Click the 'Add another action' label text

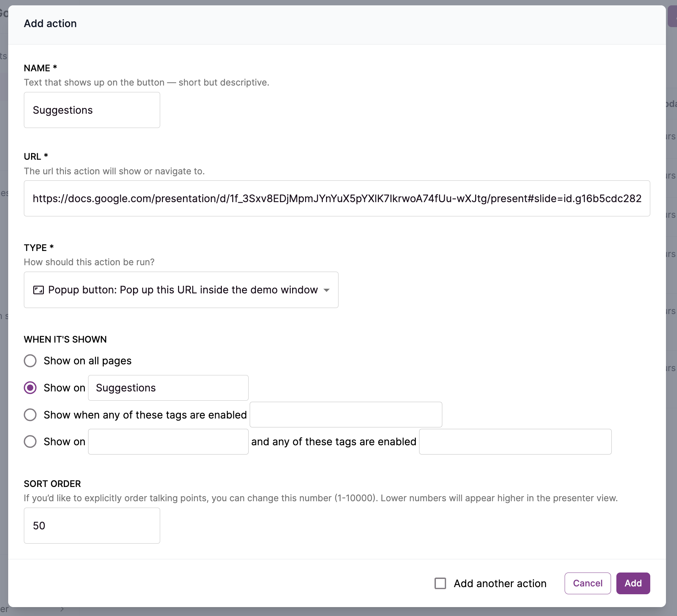(500, 584)
